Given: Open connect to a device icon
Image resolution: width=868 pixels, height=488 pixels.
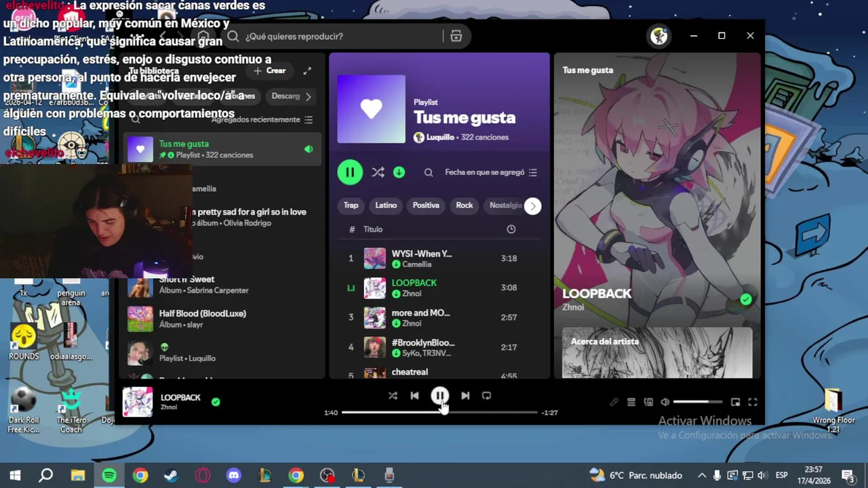Looking at the screenshot, I should pos(648,402).
